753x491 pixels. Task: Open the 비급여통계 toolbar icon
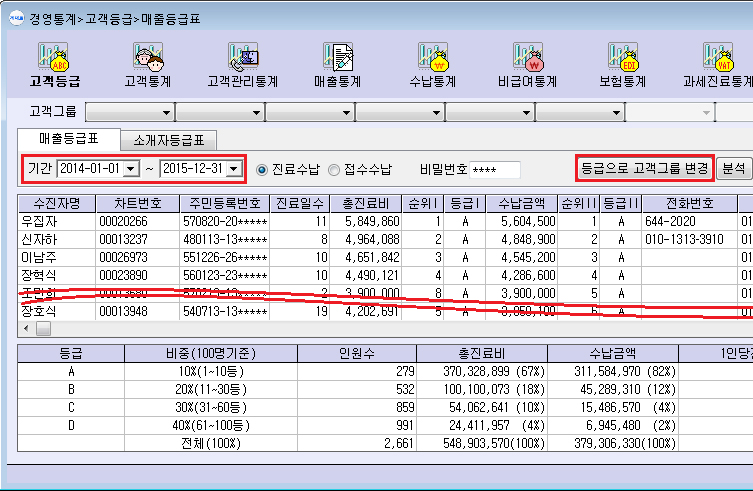(526, 65)
